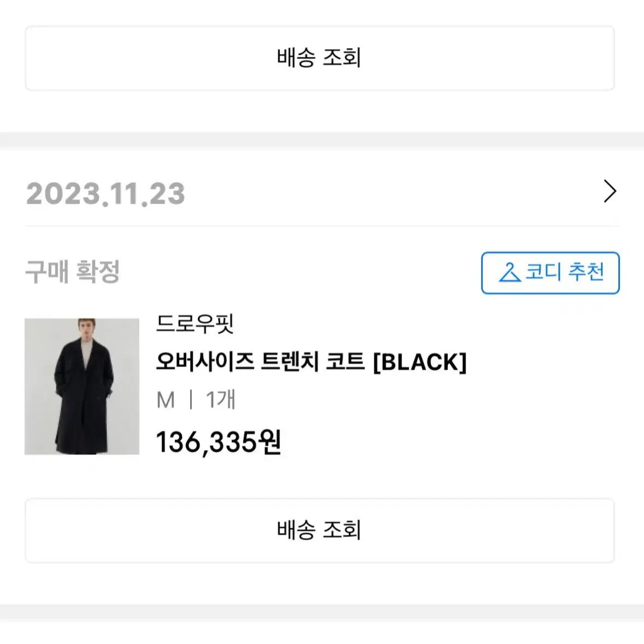The width and height of the screenshot is (644, 644).
Task: Open 코디 추천 styling recommendations
Action: (551, 273)
